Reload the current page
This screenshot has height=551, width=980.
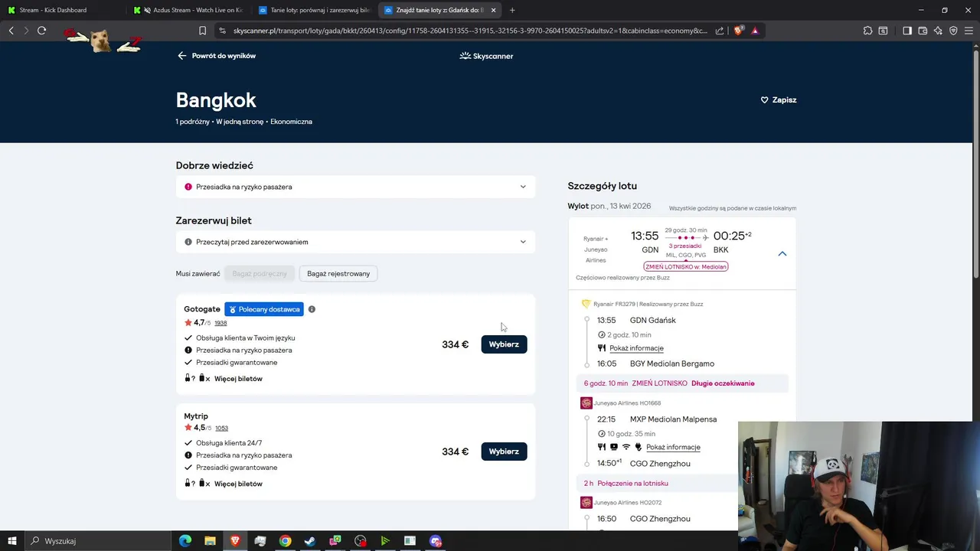[x=41, y=31]
